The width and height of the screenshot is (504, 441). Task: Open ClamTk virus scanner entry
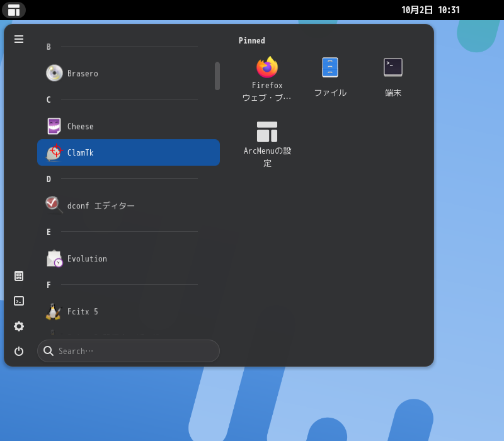point(129,152)
